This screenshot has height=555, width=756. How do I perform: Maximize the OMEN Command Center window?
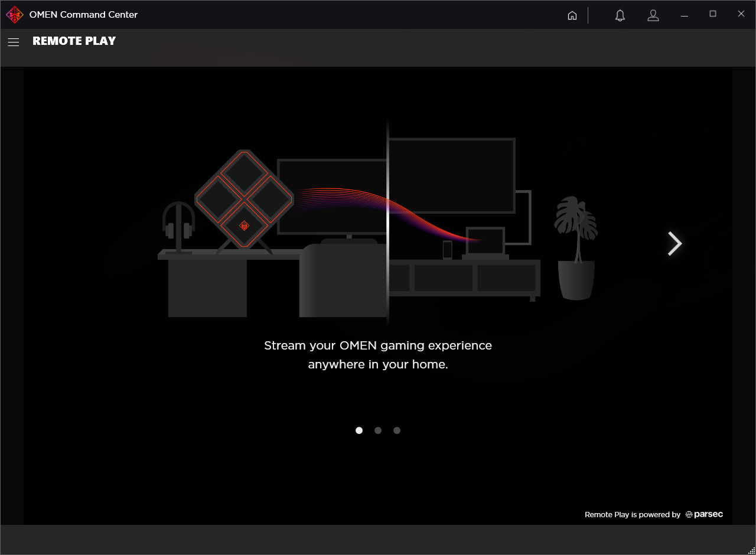[713, 14]
